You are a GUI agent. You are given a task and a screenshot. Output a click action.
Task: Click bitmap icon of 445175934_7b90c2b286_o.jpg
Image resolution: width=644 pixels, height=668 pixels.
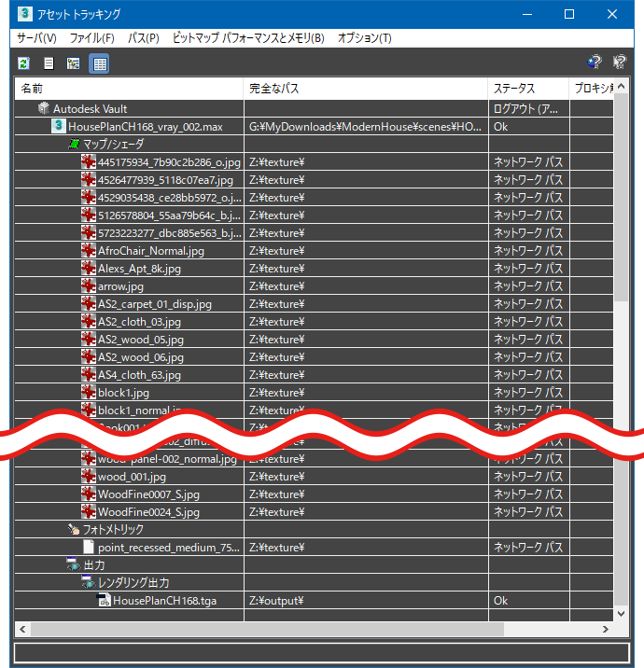click(x=89, y=162)
